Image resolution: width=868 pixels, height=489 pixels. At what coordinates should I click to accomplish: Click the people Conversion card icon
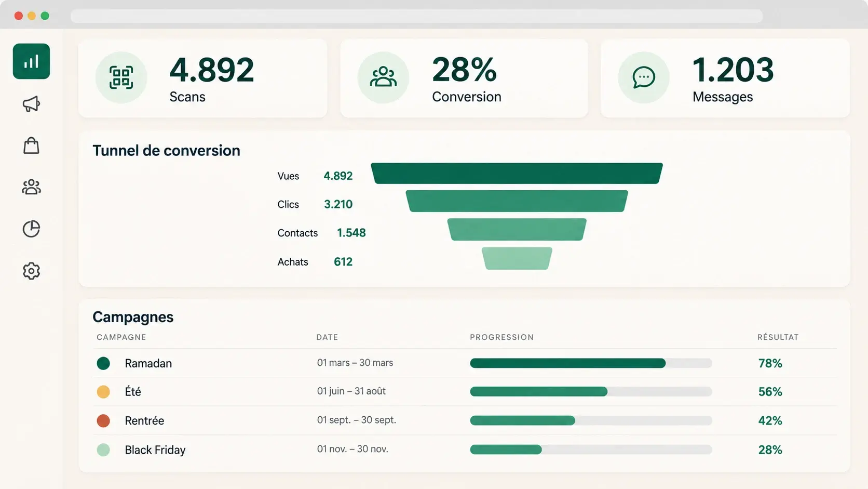pyautogui.click(x=383, y=77)
